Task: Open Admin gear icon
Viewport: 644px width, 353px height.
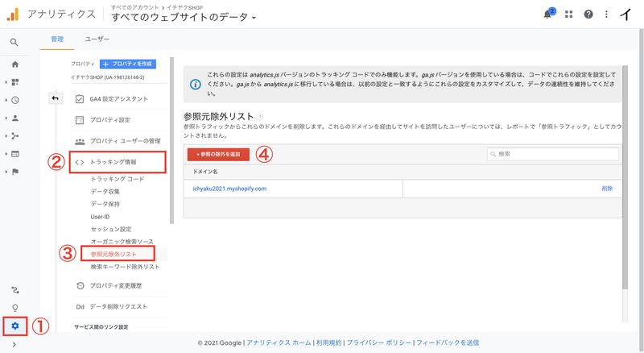Action: click(15, 326)
